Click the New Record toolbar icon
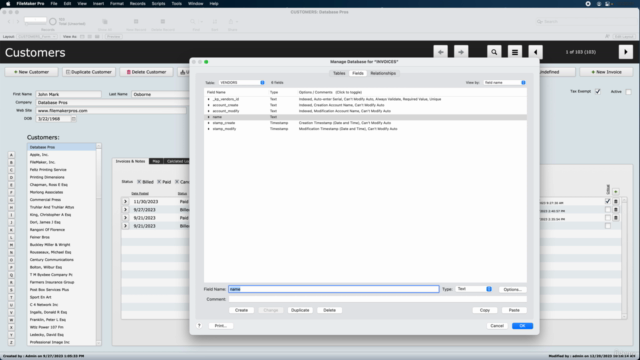The width and height of the screenshot is (640, 360). 136,22
